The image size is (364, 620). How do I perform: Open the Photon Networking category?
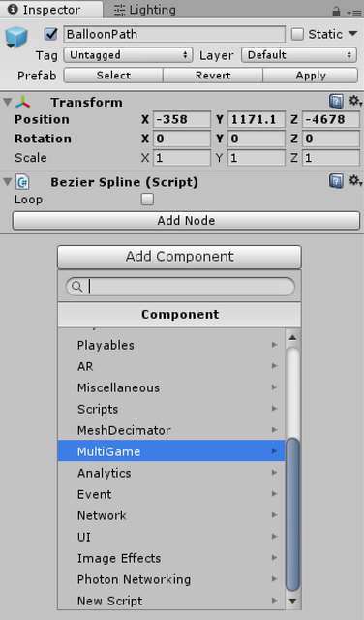(171, 579)
